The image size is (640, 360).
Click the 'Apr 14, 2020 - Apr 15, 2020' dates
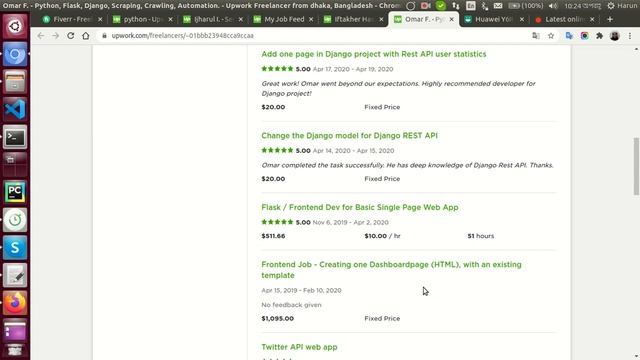(353, 151)
